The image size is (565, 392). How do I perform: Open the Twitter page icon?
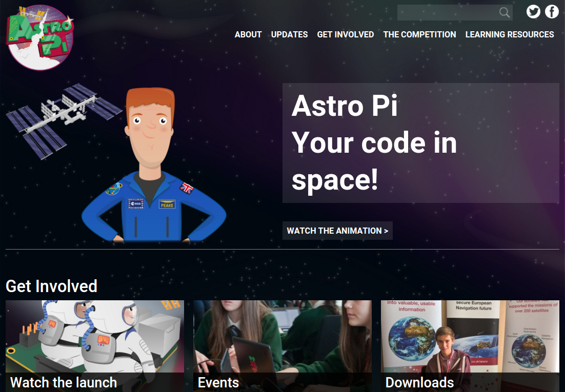[533, 11]
